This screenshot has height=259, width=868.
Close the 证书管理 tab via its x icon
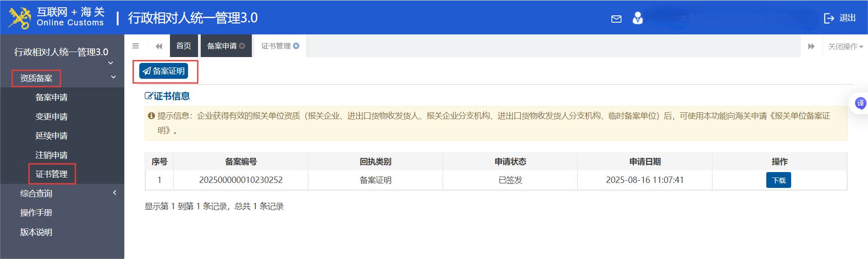point(296,46)
